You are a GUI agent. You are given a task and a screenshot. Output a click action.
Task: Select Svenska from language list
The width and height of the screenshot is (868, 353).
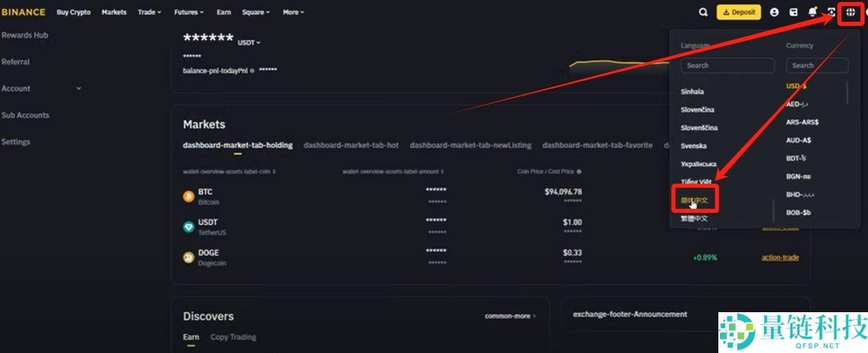[694, 146]
